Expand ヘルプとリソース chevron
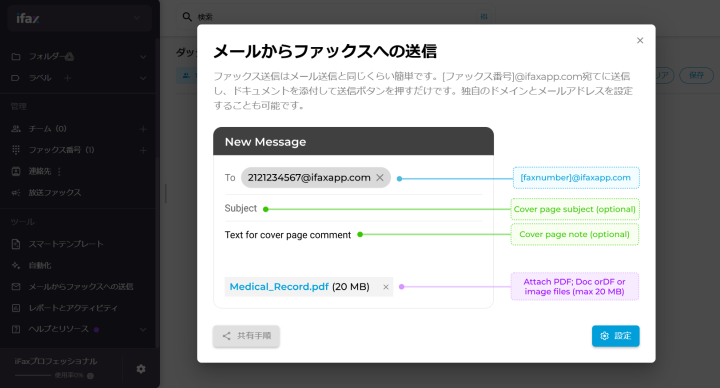 click(143, 329)
